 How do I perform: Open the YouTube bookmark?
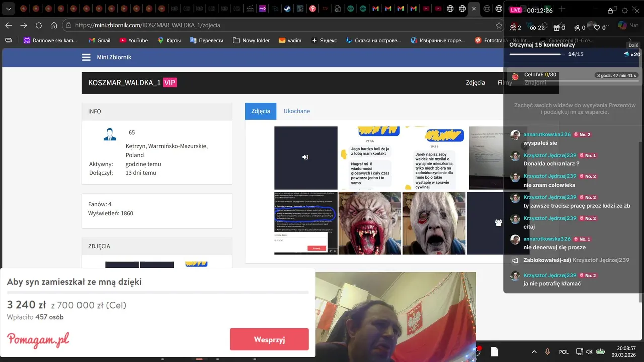[x=133, y=40]
